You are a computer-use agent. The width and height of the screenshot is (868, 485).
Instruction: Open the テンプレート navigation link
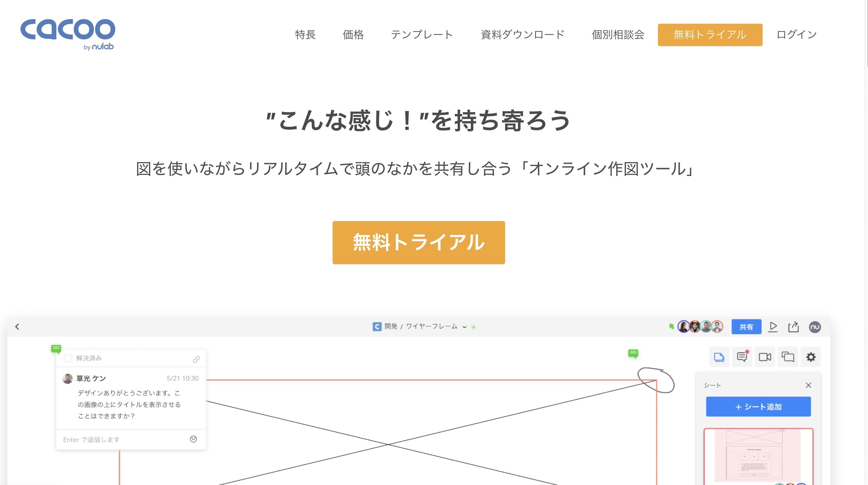pyautogui.click(x=421, y=34)
